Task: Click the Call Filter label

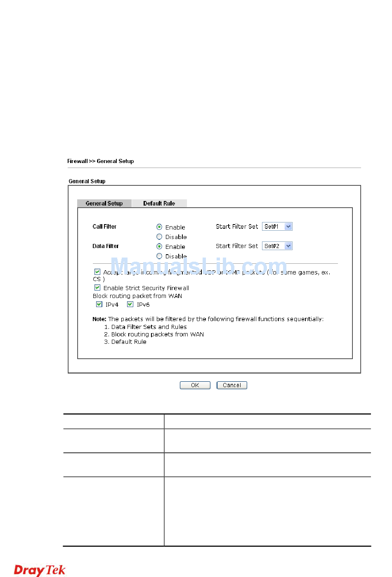Action: pos(104,227)
